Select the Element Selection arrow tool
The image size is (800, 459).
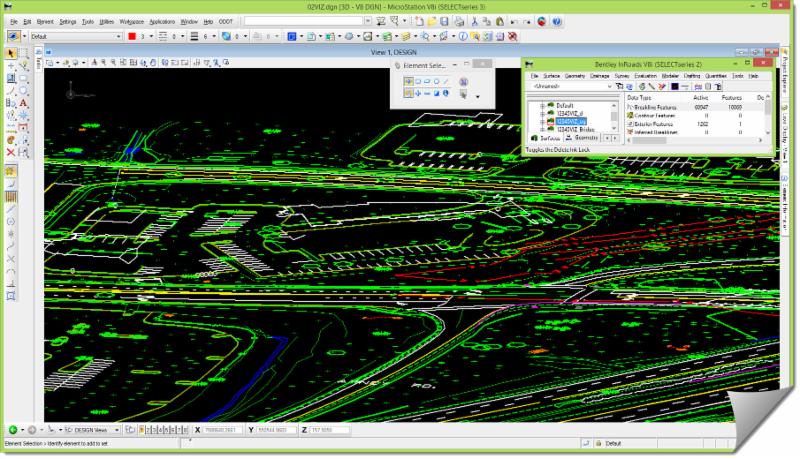click(x=11, y=53)
